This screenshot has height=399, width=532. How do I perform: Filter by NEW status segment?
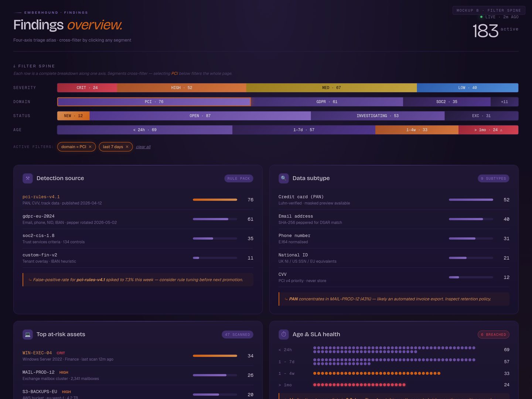point(74,116)
